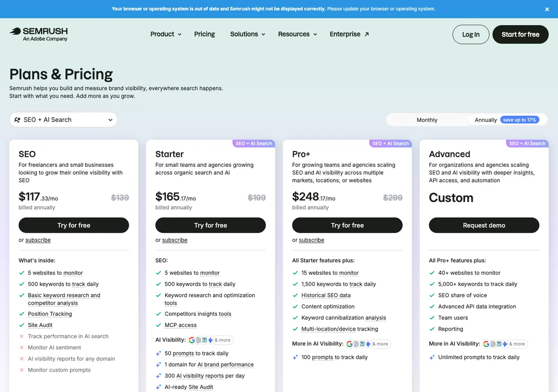Dismiss the browser out-of-date banner
Screen dimensions: 558x392
[x=547, y=9]
